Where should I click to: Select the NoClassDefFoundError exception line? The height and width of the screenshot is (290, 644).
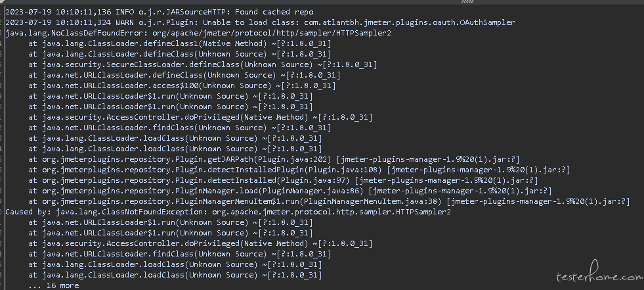pyautogui.click(x=198, y=33)
